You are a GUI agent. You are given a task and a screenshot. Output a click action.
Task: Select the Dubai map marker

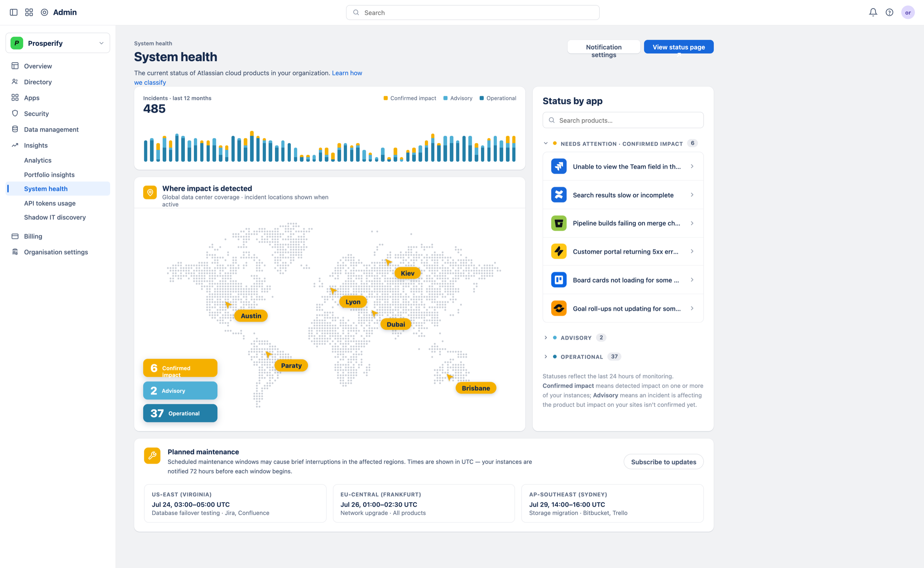point(396,324)
